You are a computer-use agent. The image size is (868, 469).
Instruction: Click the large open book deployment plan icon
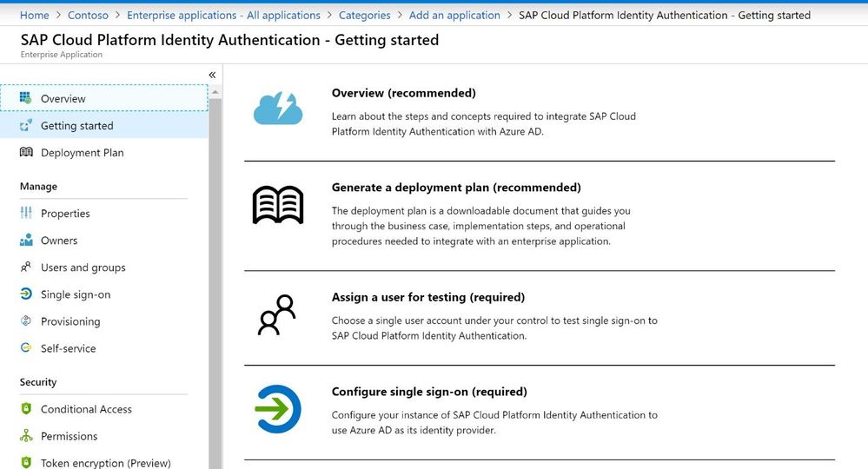(x=278, y=205)
